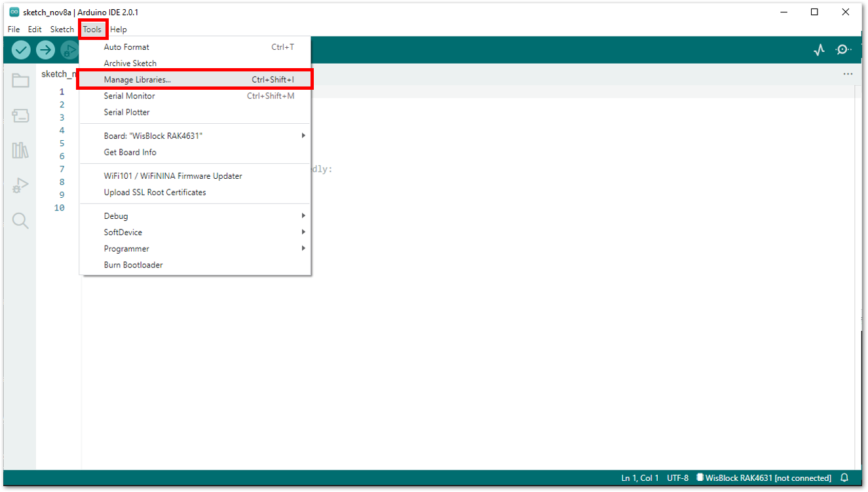Open the File menu

[x=14, y=29]
